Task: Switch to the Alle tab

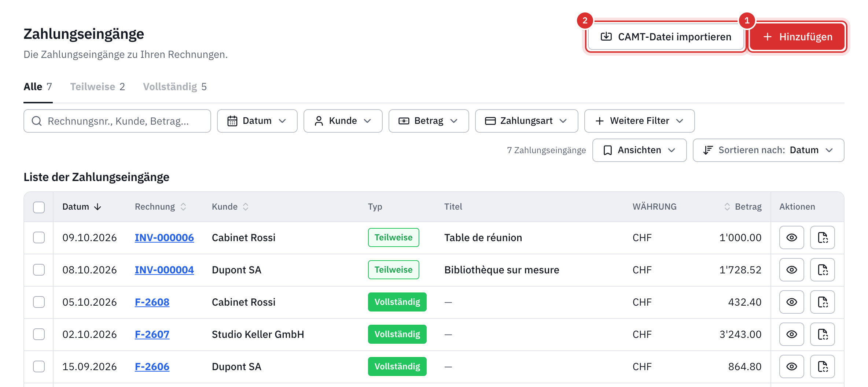Action: coord(38,87)
